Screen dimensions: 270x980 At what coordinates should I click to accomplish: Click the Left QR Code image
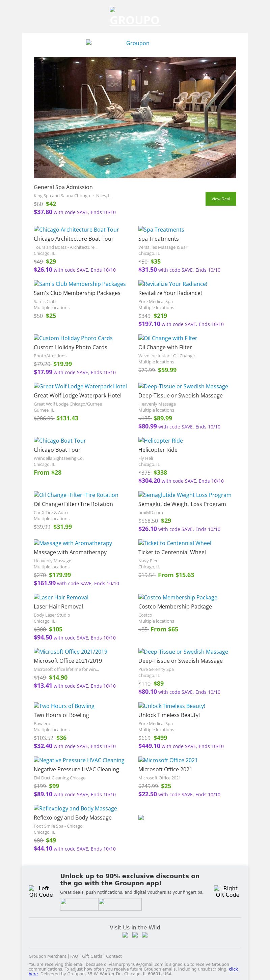(x=41, y=891)
